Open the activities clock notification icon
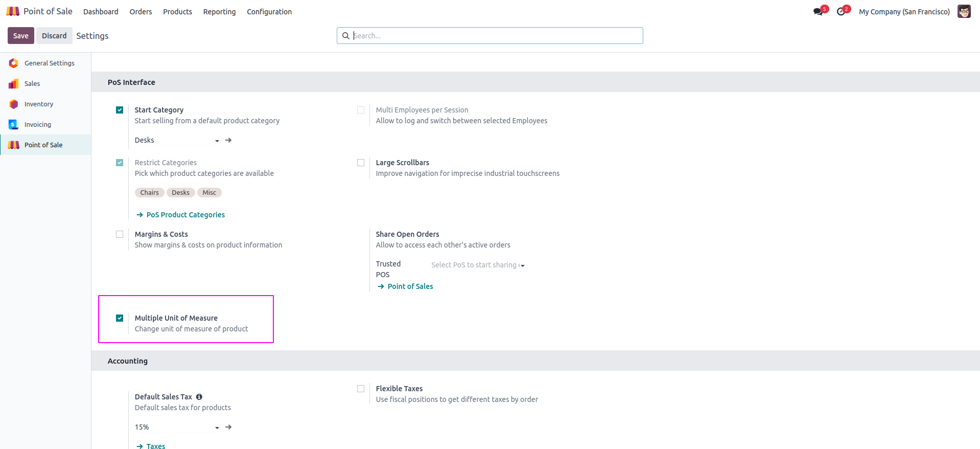The height and width of the screenshot is (449, 980). pyautogui.click(x=841, y=12)
